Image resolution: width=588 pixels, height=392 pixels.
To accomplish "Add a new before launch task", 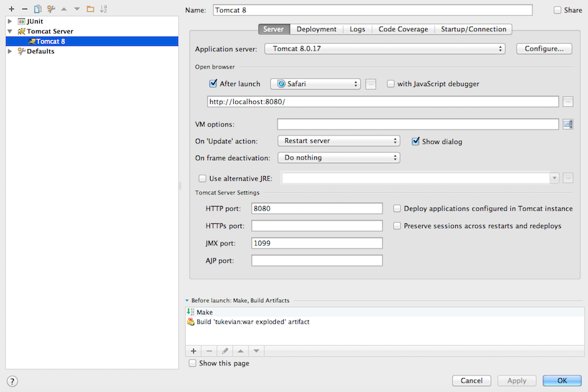I will click(x=193, y=351).
